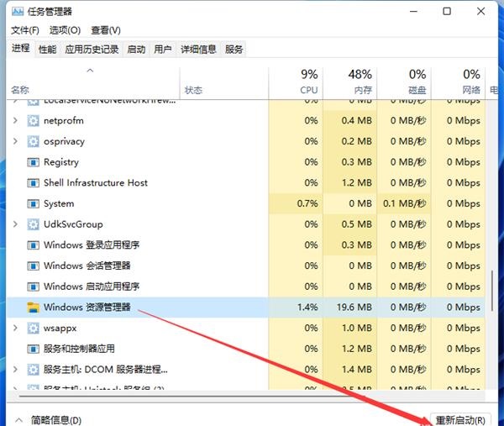Click the System process icon

[x=33, y=204]
